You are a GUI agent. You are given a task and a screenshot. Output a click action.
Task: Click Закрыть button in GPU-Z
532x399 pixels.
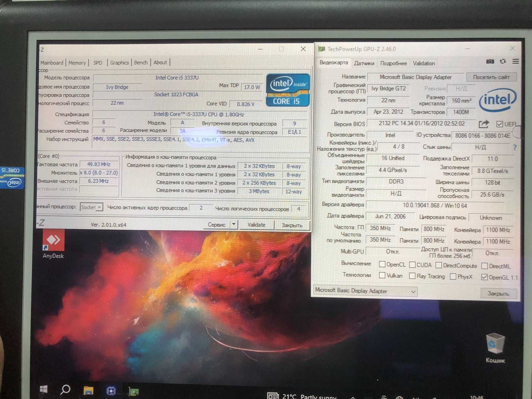pos(498,293)
